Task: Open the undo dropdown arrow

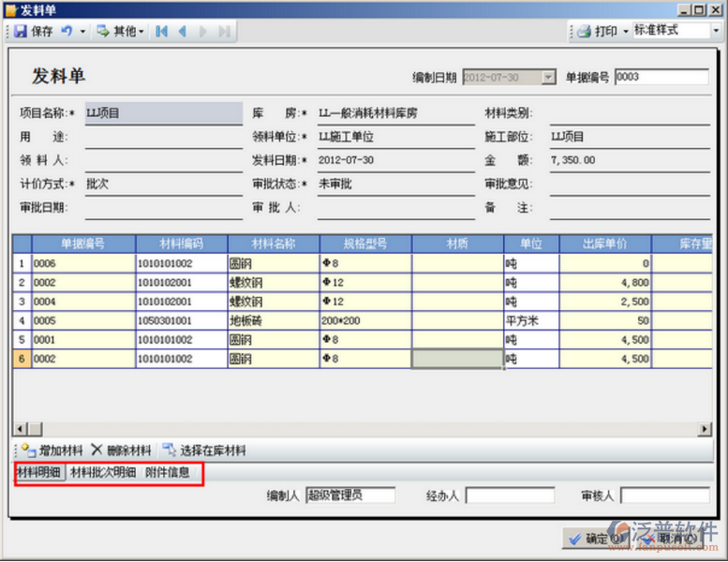Action: point(82,32)
